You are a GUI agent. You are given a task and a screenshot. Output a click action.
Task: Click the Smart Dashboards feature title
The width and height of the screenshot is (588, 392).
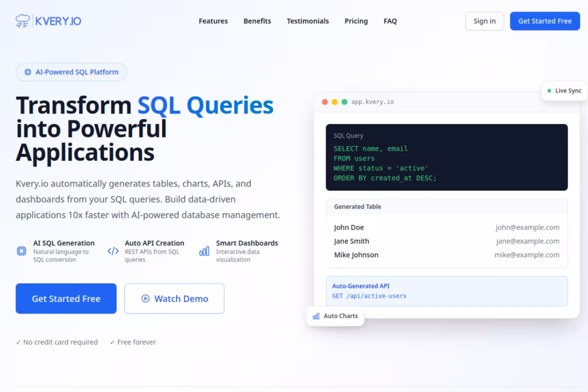(247, 243)
